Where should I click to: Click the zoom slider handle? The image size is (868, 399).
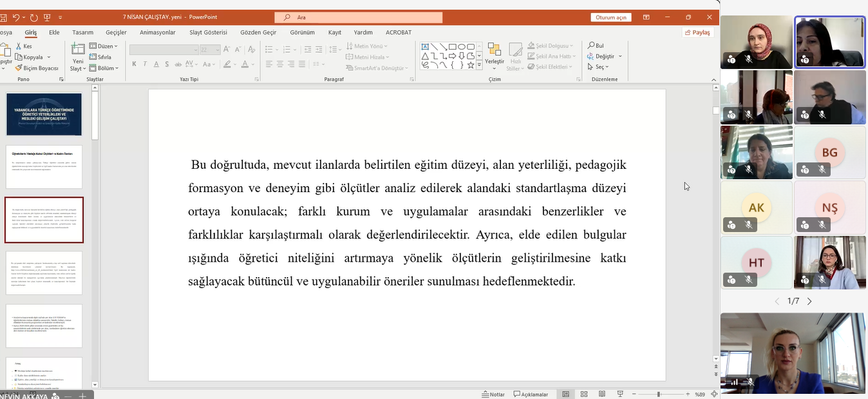tap(658, 394)
